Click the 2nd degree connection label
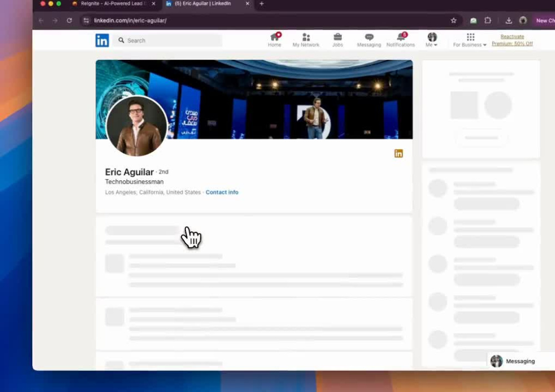Viewport: 555px width, 392px height. pos(164,172)
